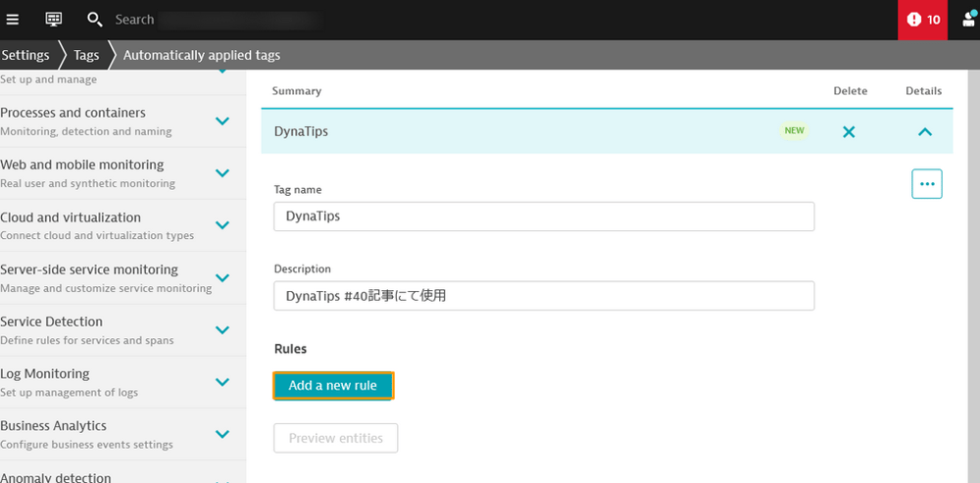Click the Details column header
Image resolution: width=980 pixels, height=483 pixels.
[x=924, y=91]
